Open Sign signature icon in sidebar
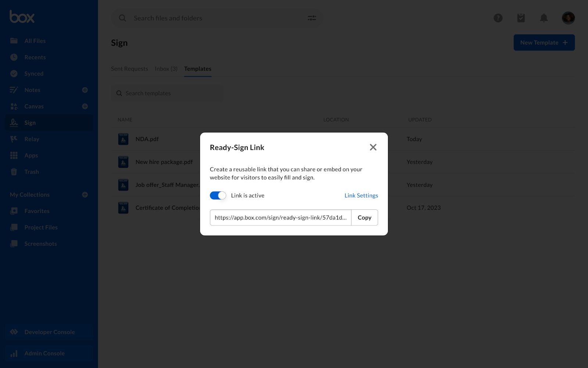588x368 pixels. click(x=14, y=123)
